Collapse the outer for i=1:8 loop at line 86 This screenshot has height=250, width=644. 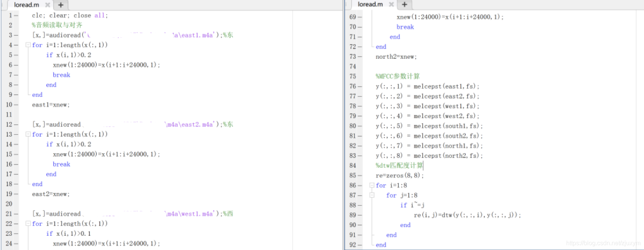[x=372, y=185]
